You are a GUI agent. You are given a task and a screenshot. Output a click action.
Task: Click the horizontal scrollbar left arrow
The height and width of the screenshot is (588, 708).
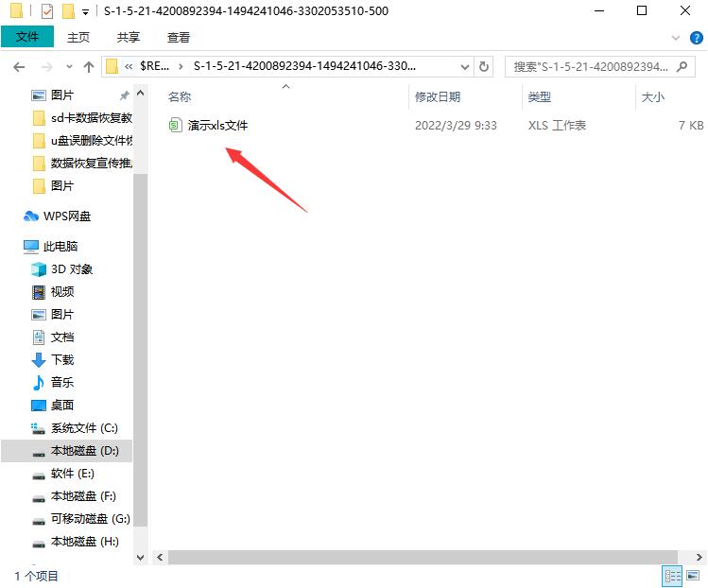click(160, 558)
